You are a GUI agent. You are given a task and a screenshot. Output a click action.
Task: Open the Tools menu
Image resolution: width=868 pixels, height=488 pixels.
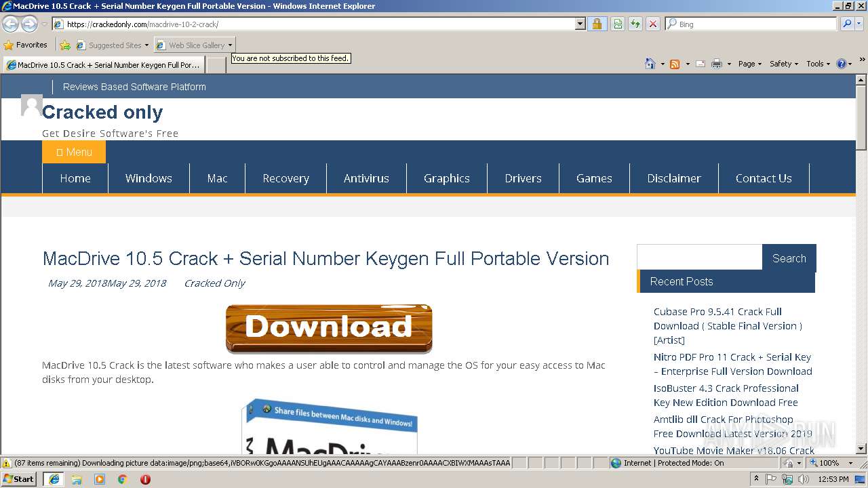818,64
